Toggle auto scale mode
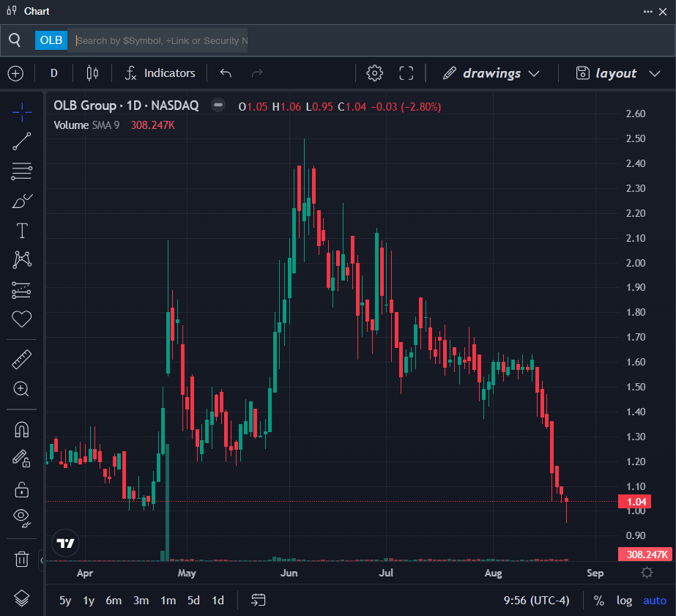Screen dimensions: 676x616 click(x=655, y=601)
